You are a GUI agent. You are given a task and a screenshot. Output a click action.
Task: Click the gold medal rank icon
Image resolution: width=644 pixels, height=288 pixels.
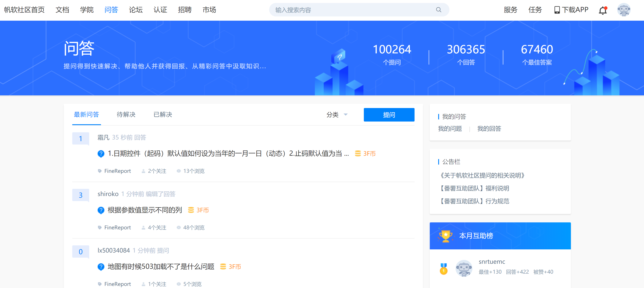point(443,269)
